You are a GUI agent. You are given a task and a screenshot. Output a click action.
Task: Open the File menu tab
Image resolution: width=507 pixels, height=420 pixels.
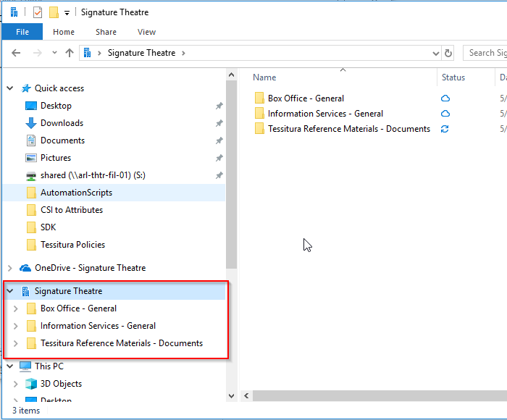(x=22, y=32)
